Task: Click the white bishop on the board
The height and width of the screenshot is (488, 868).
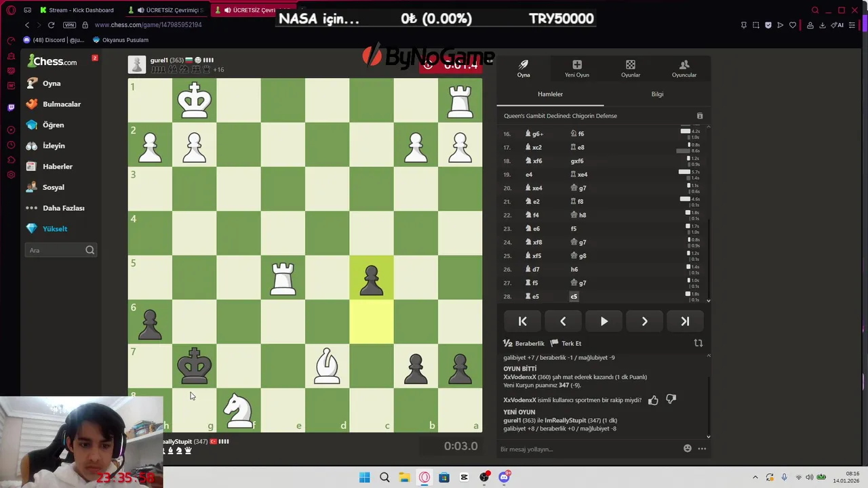Action: coord(327,366)
